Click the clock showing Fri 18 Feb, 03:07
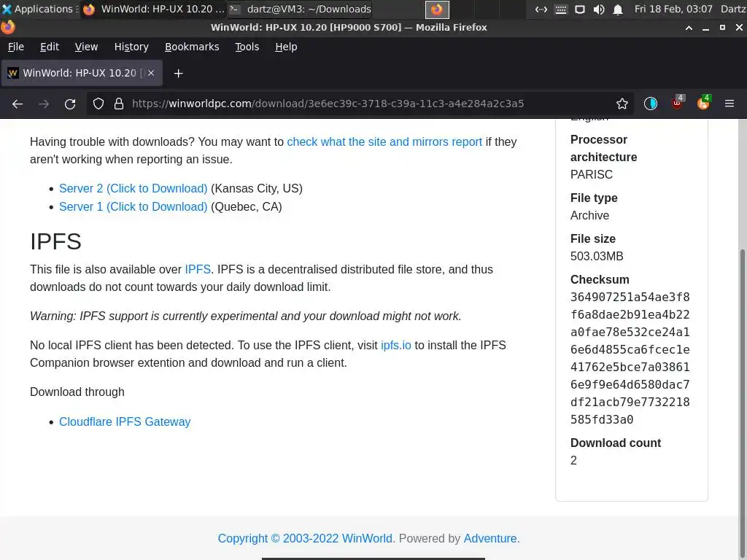This screenshot has height=560, width=747. coord(673,9)
